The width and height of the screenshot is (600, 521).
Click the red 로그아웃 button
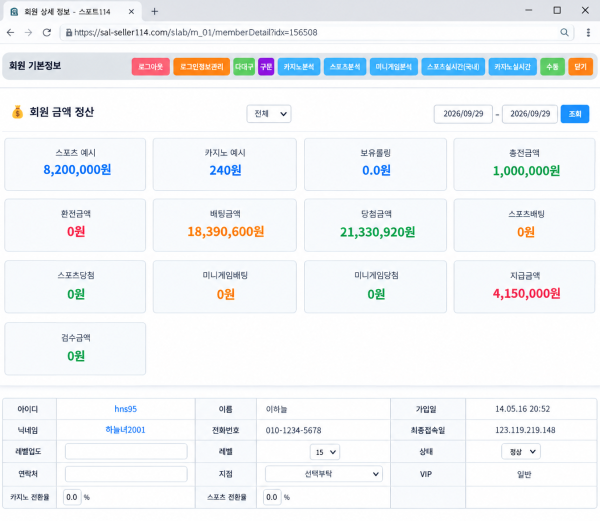click(150, 67)
